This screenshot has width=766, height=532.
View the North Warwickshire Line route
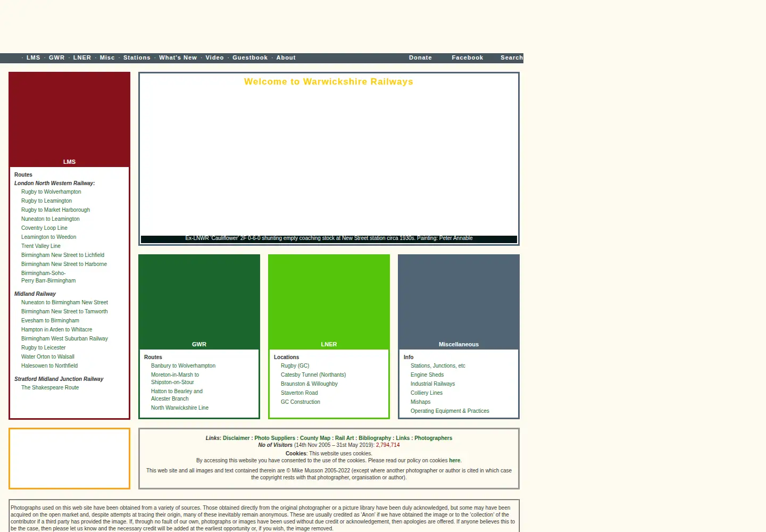click(180, 408)
